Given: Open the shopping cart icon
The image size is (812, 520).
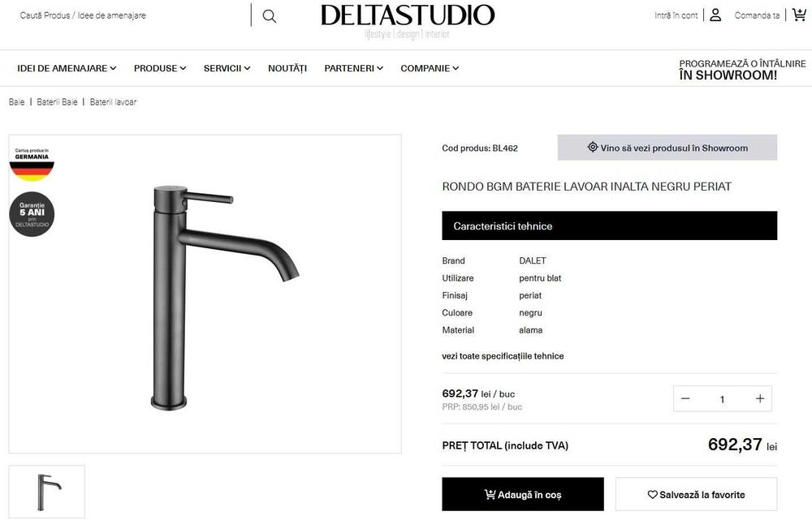Looking at the screenshot, I should (x=799, y=15).
